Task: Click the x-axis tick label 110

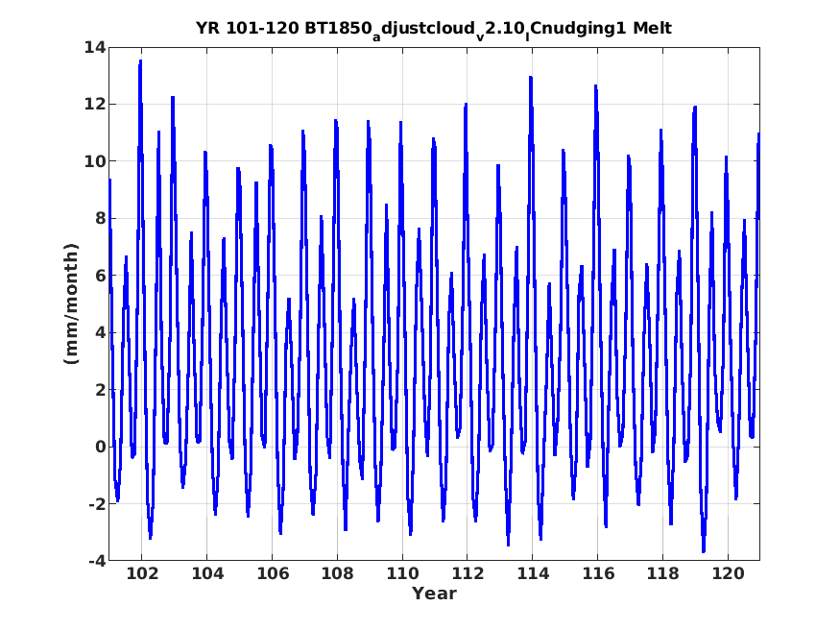Action: pos(402,573)
